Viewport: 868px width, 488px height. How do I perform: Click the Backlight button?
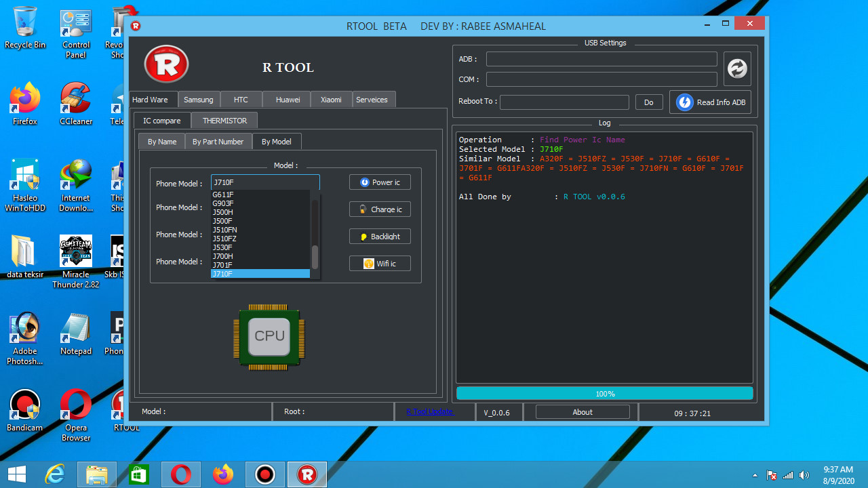coord(380,237)
